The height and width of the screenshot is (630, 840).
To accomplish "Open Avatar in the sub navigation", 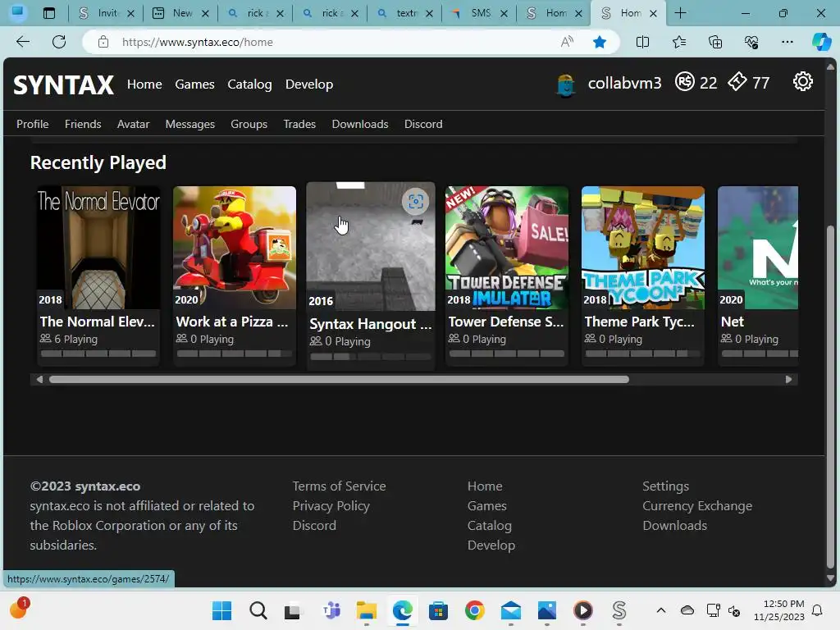I will click(x=134, y=124).
